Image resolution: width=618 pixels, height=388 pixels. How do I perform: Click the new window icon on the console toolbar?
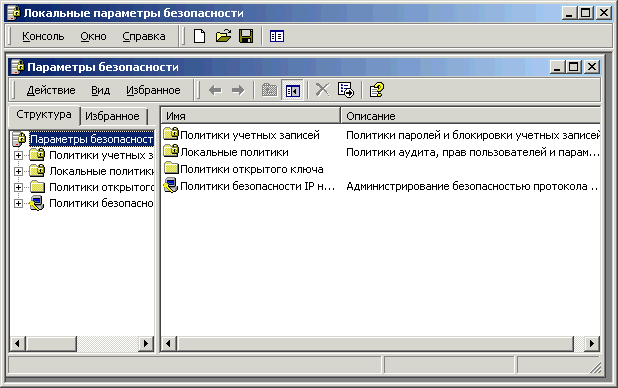pyautogui.click(x=277, y=36)
